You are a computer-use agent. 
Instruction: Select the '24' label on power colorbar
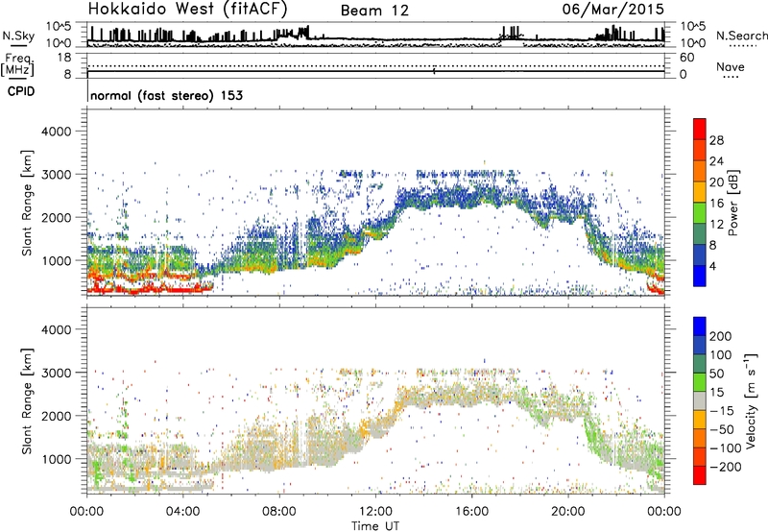click(716, 161)
